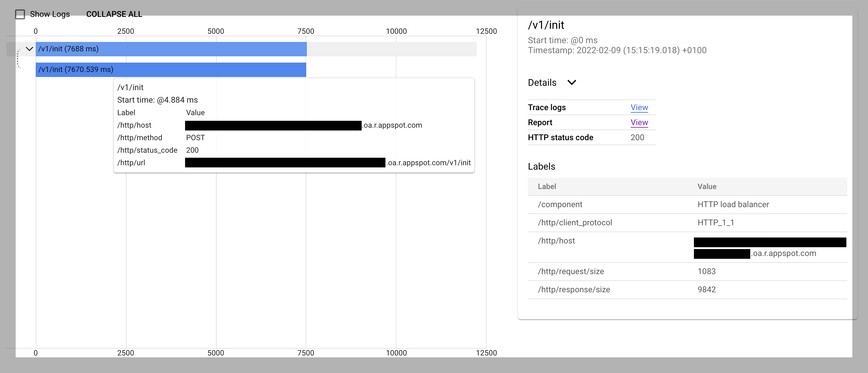Click the 7500 tick on top time axis
868x373 pixels.
click(x=306, y=31)
